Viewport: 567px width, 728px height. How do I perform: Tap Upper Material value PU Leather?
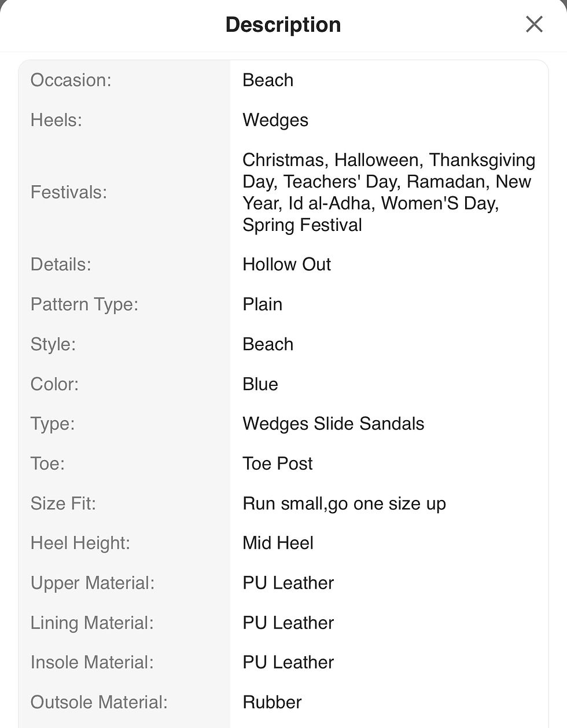[288, 583]
